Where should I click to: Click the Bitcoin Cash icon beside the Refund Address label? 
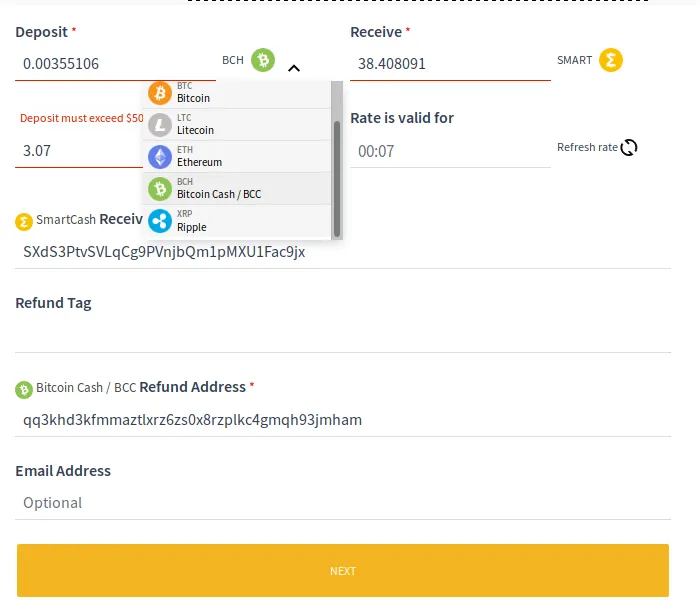[24, 389]
